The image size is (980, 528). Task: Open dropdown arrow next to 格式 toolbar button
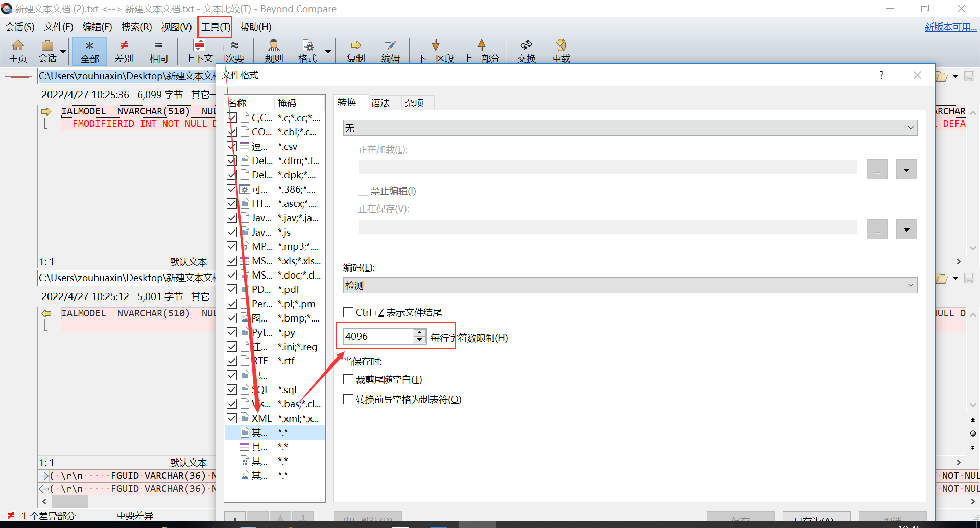coord(328,52)
